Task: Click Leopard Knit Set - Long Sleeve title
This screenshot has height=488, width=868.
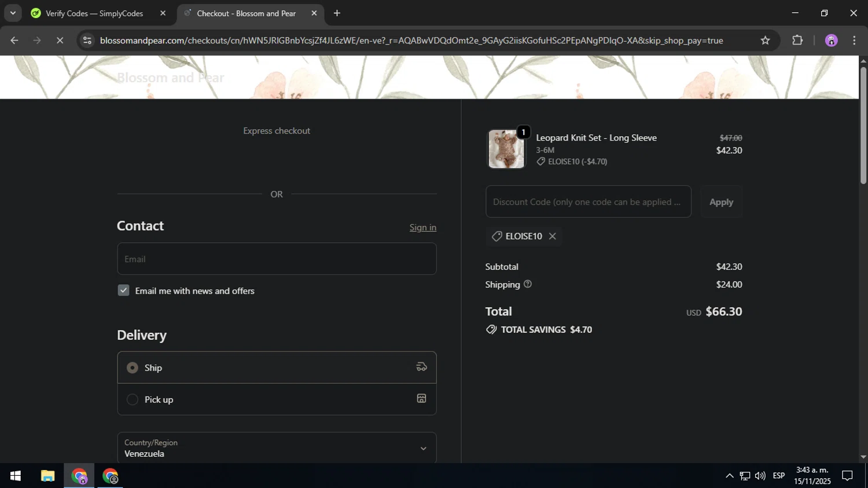Action: (x=596, y=138)
